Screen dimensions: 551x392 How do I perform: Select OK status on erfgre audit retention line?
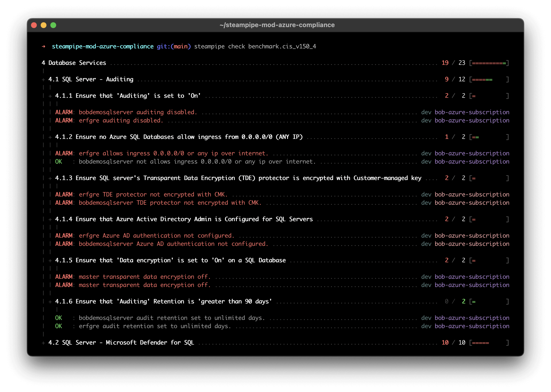(x=59, y=326)
